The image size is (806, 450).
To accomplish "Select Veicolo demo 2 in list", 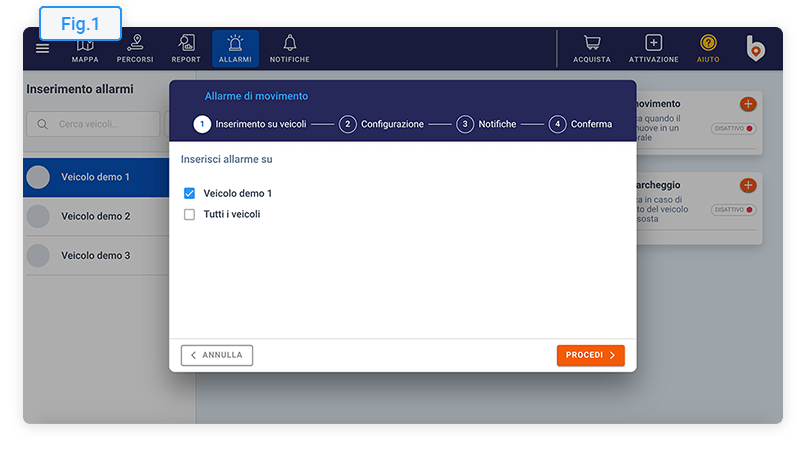I will [x=96, y=216].
